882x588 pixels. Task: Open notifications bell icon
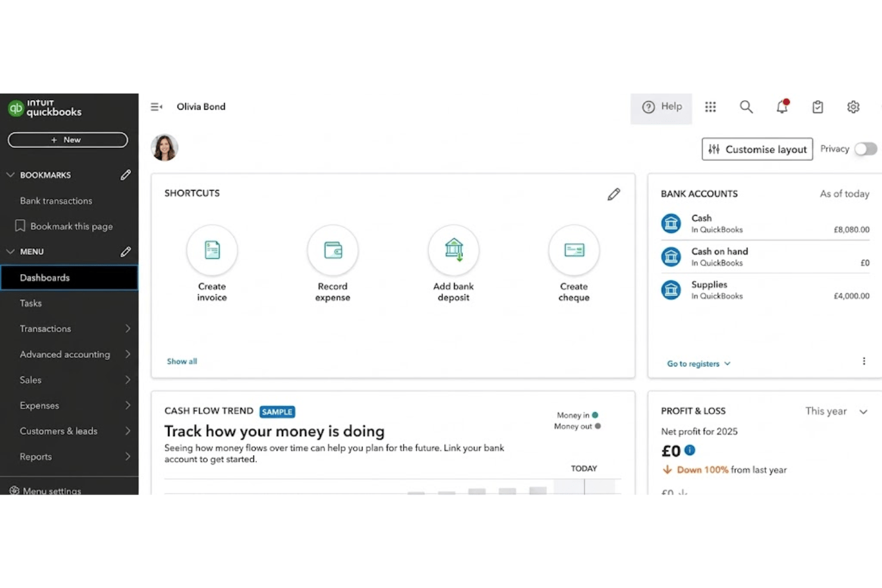pos(782,107)
